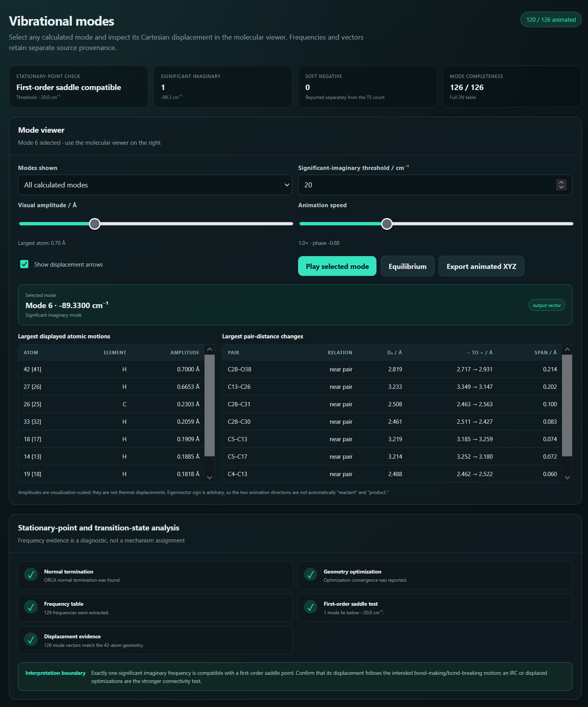Click the AMPLITUDE column header
The width and height of the screenshot is (588, 707).
coord(185,353)
